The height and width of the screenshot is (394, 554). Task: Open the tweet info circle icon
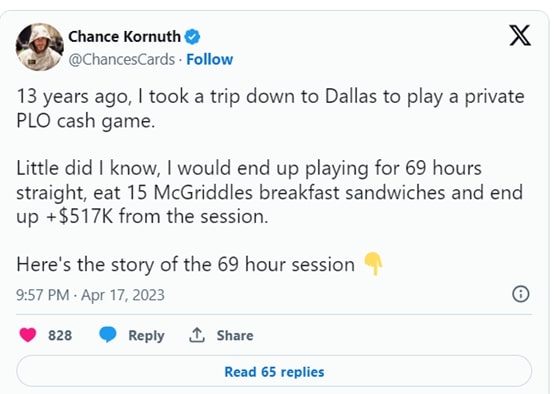pyautogui.click(x=521, y=294)
